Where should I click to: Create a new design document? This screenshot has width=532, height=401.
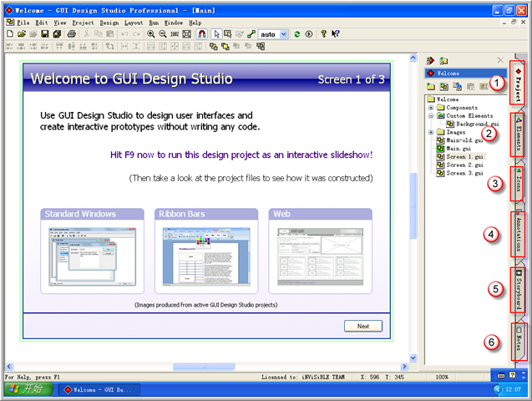[10, 34]
